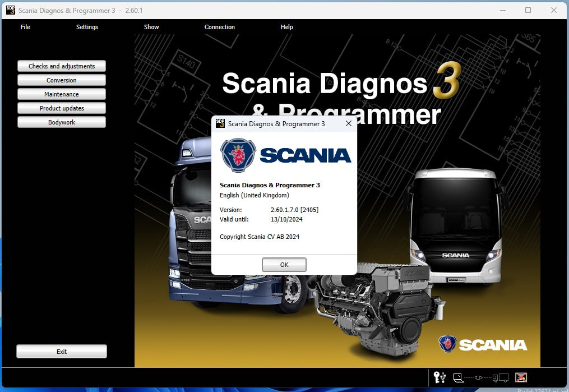
Task: Go to Product updates
Action: [62, 108]
